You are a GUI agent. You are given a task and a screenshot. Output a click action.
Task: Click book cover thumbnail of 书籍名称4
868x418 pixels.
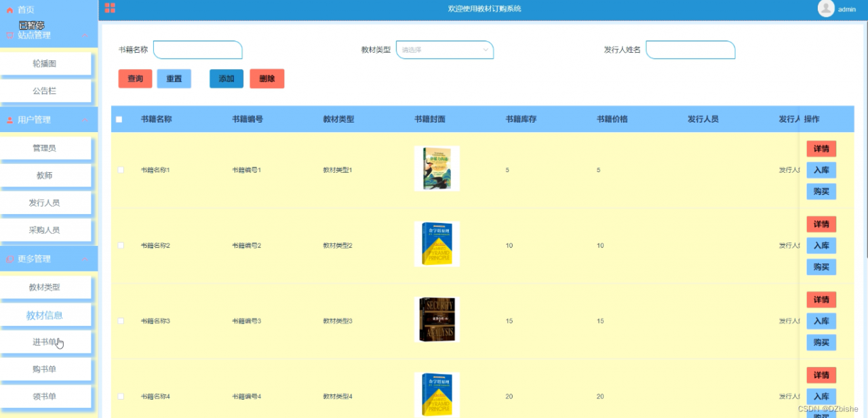[437, 395]
